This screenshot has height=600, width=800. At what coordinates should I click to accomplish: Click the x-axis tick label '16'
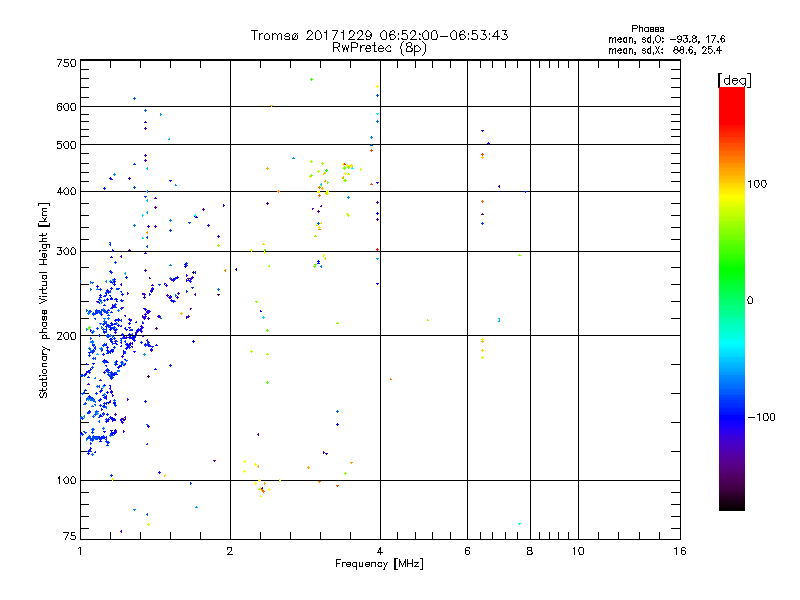coord(680,551)
